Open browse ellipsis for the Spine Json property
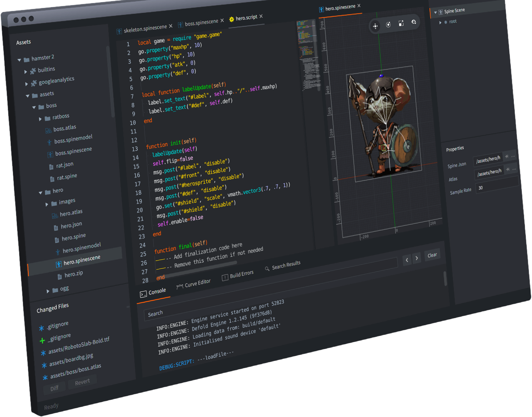This screenshot has width=532, height=417. tap(513, 156)
